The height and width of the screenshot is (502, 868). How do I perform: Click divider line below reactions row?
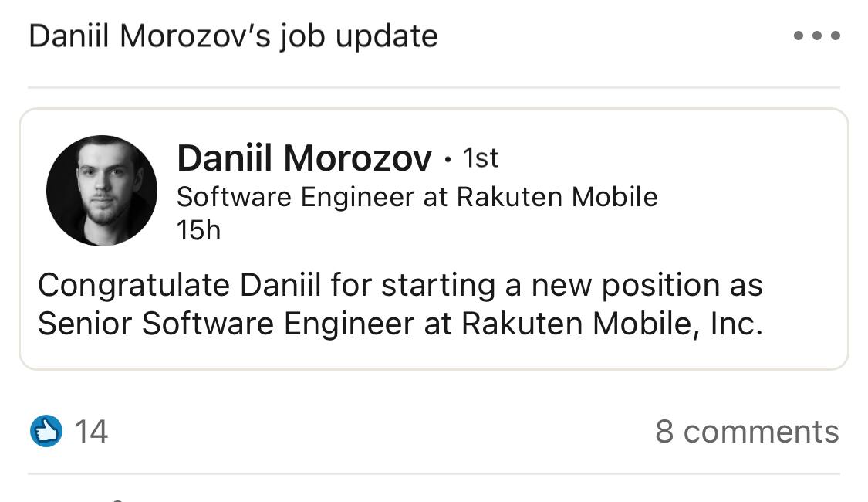(x=434, y=473)
